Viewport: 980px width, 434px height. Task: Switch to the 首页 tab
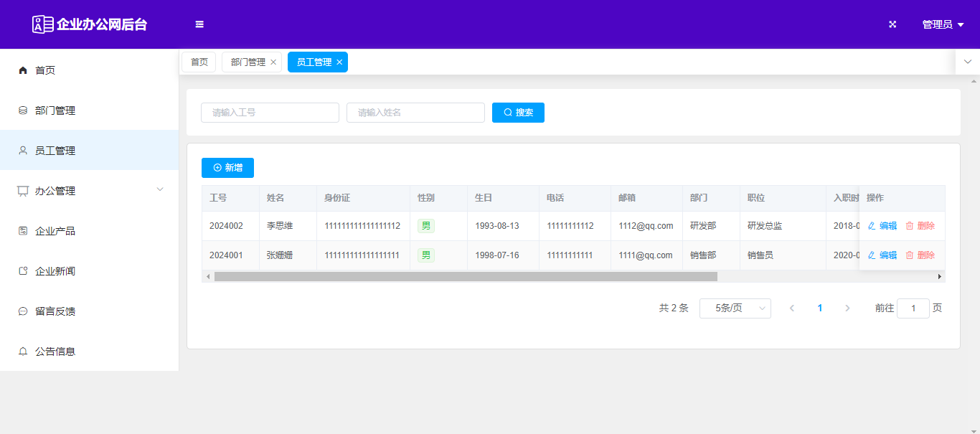click(x=199, y=62)
